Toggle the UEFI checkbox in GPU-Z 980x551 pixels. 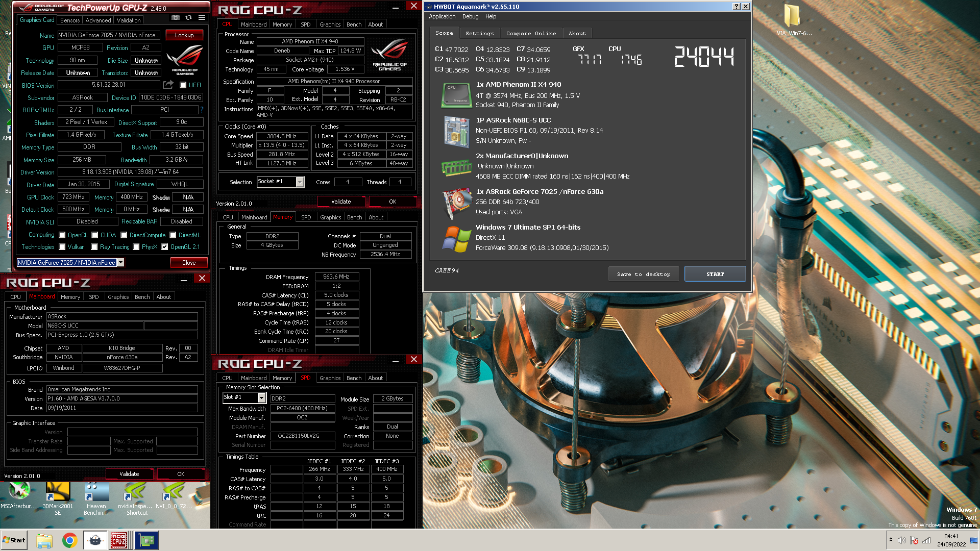coord(183,85)
